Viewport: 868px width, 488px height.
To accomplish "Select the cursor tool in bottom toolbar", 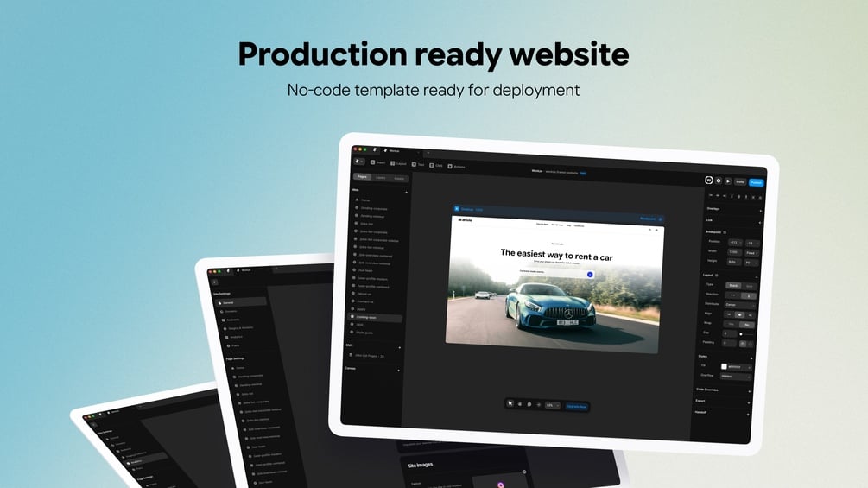I will [x=510, y=403].
